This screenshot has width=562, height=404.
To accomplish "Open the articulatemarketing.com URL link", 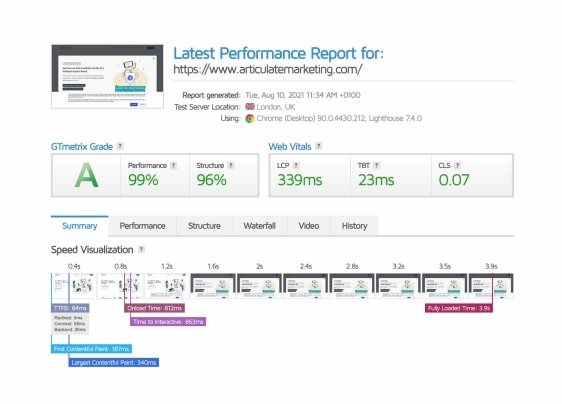I will 268,69.
